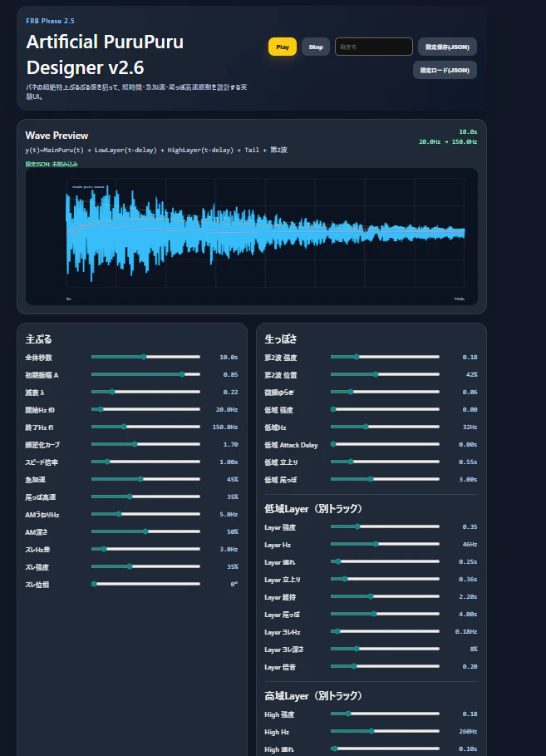Adjust the 第2波 強度 slider
This screenshot has height=756, width=546.
[x=385, y=357]
